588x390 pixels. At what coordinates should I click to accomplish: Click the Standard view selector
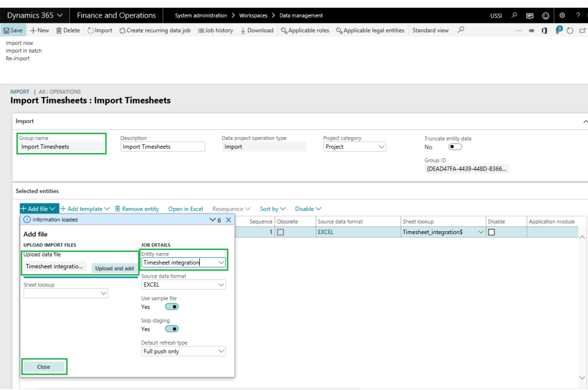[x=430, y=31]
